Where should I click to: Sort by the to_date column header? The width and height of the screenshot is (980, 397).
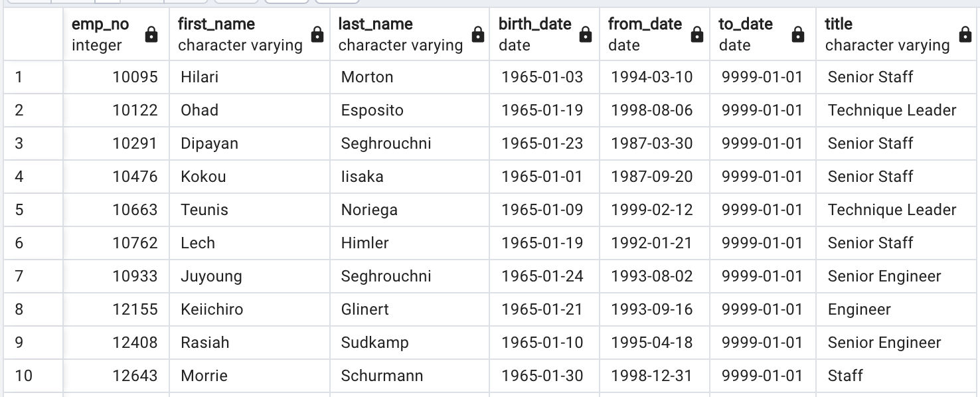click(744, 24)
